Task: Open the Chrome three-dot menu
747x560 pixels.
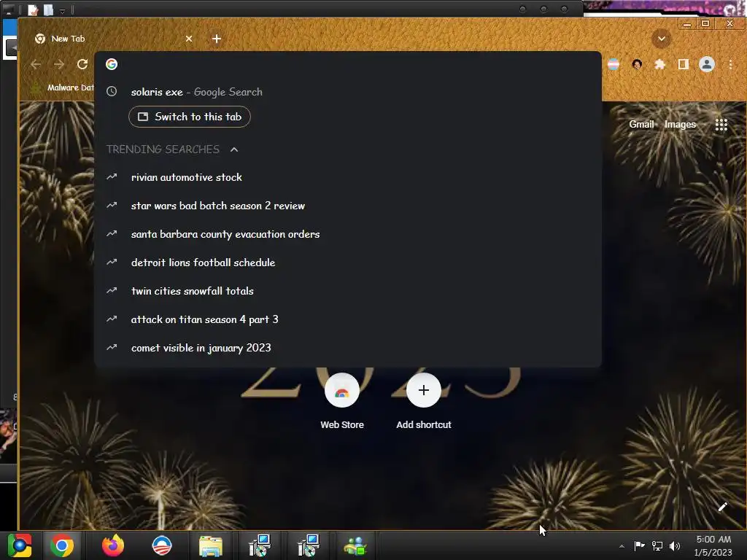Action: [731, 64]
